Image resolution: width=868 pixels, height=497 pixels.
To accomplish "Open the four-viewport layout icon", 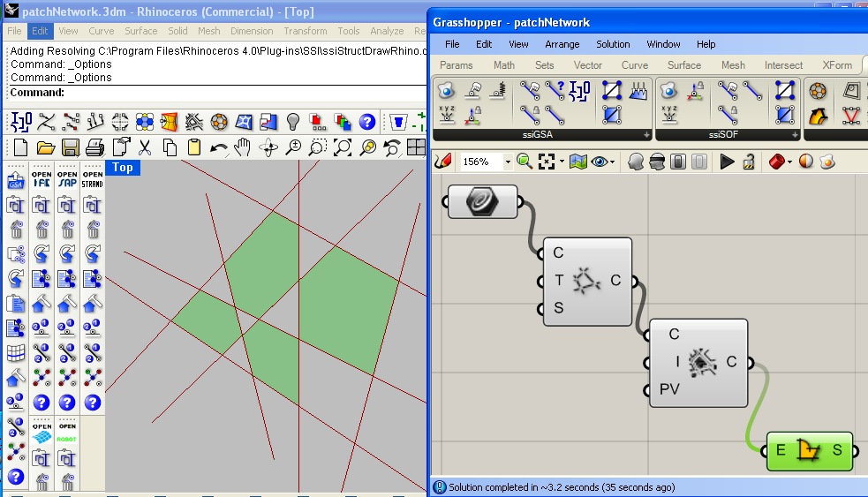I will point(416,147).
